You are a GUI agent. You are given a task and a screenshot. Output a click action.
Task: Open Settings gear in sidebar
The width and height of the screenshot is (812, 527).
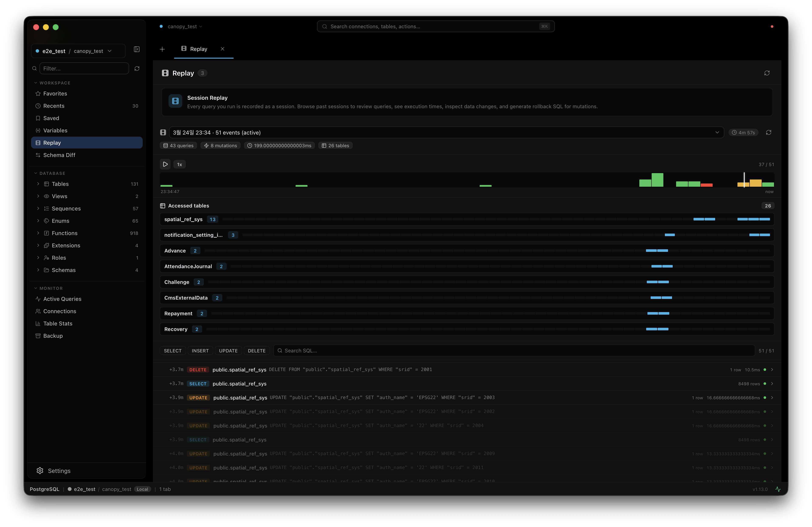pos(40,470)
